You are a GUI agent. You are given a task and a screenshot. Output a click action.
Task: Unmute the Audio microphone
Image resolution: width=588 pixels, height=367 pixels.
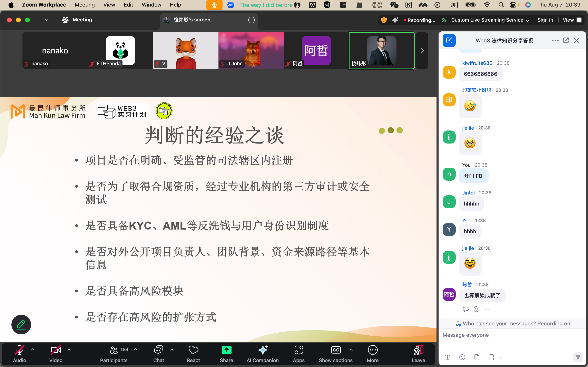[x=19, y=350]
